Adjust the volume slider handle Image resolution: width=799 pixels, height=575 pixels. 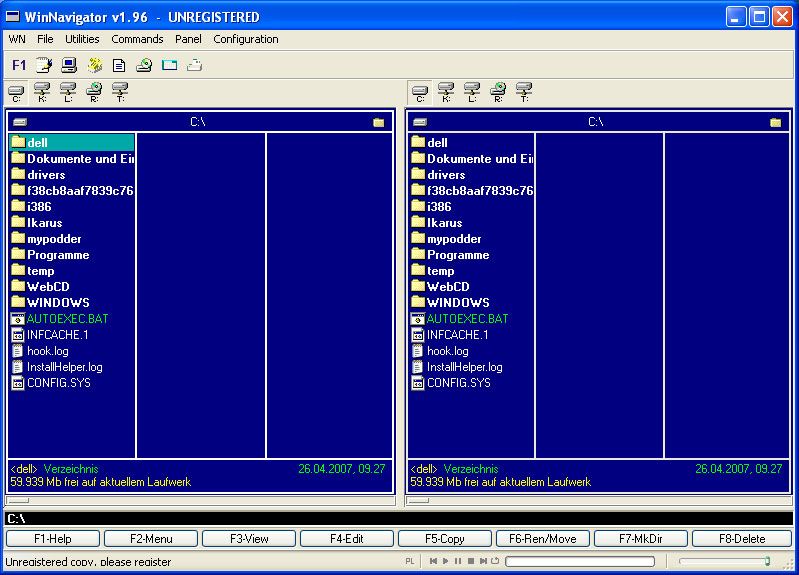tap(767, 561)
